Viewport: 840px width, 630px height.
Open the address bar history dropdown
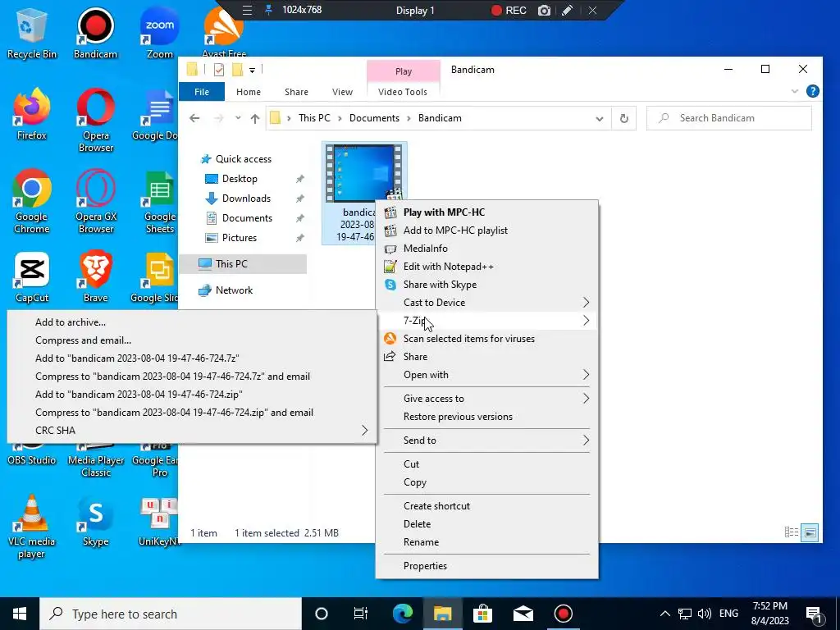[600, 118]
